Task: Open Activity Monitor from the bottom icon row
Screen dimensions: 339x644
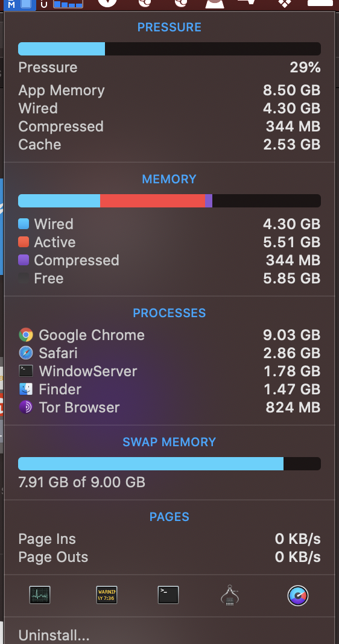Action: (40, 595)
